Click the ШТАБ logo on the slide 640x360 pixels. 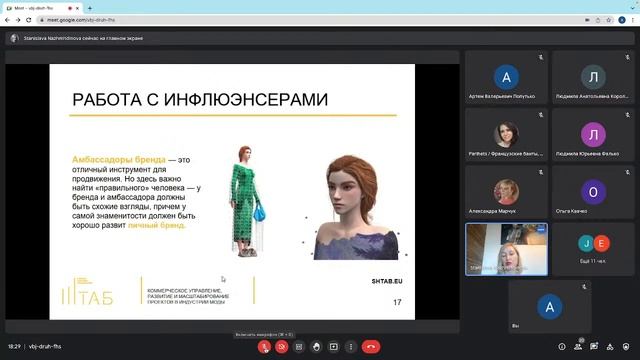click(x=87, y=291)
